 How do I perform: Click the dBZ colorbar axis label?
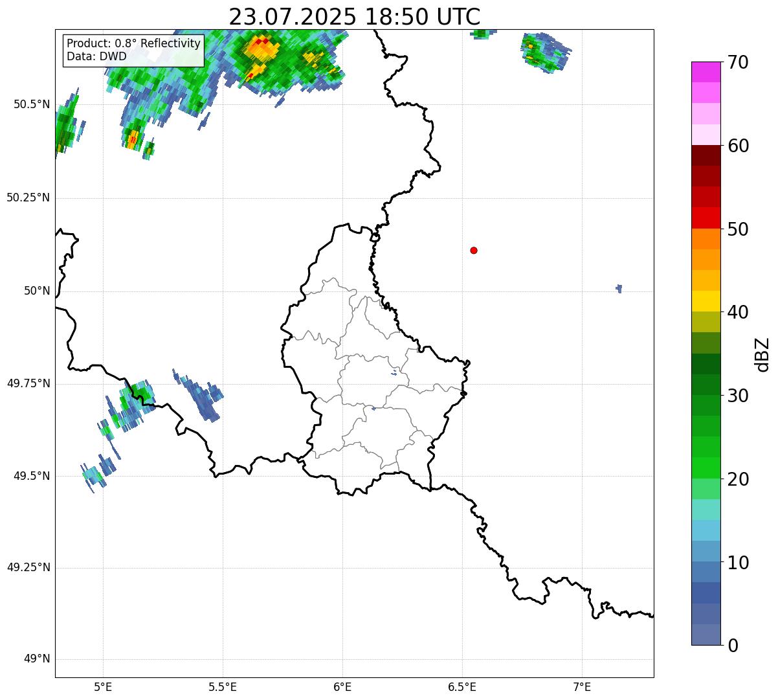coord(762,354)
